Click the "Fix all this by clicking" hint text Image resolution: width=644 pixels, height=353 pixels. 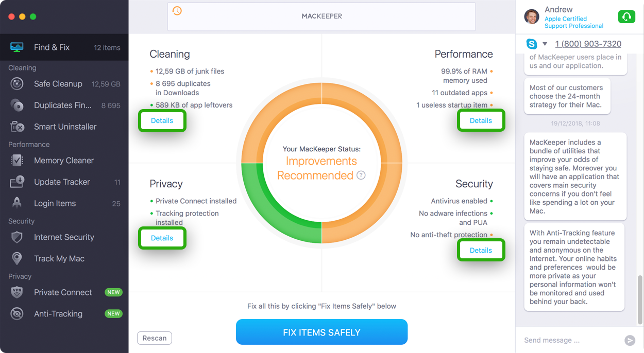click(321, 306)
